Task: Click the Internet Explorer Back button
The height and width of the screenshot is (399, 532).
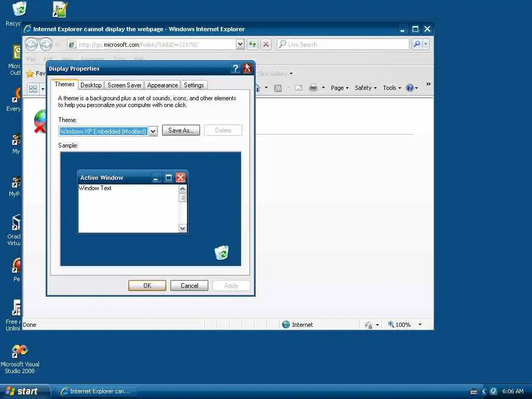Action: click(x=31, y=44)
